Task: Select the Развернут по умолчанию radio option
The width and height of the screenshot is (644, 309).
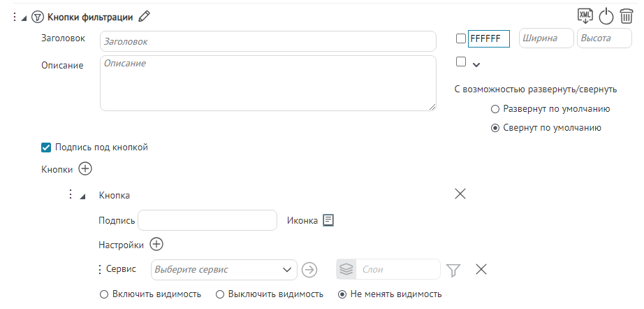Action: pyautogui.click(x=495, y=109)
